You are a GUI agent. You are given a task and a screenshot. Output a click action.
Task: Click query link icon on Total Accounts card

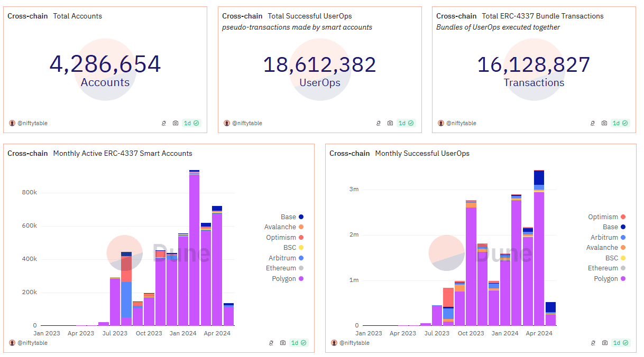point(164,123)
